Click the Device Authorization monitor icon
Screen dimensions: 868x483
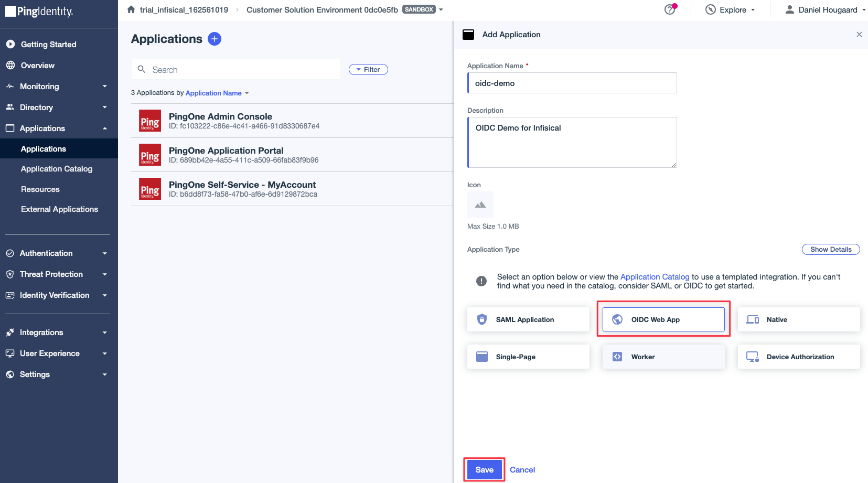pyautogui.click(x=753, y=357)
